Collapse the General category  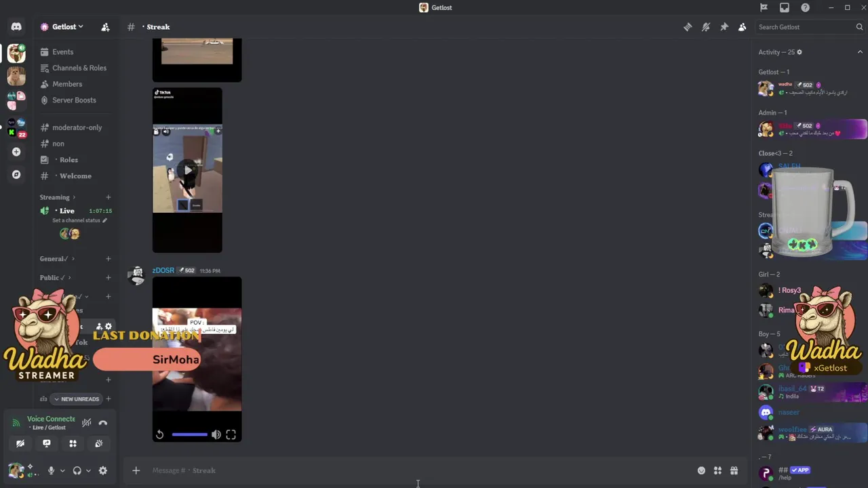tap(57, 259)
